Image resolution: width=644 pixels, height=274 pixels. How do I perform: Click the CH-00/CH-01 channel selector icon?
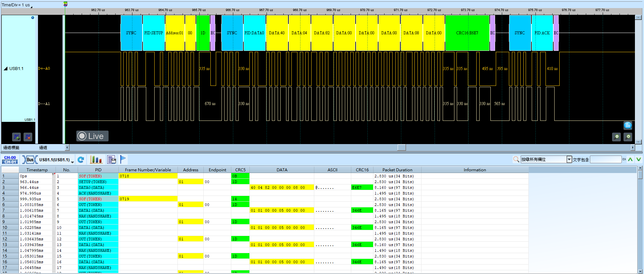pos(10,160)
